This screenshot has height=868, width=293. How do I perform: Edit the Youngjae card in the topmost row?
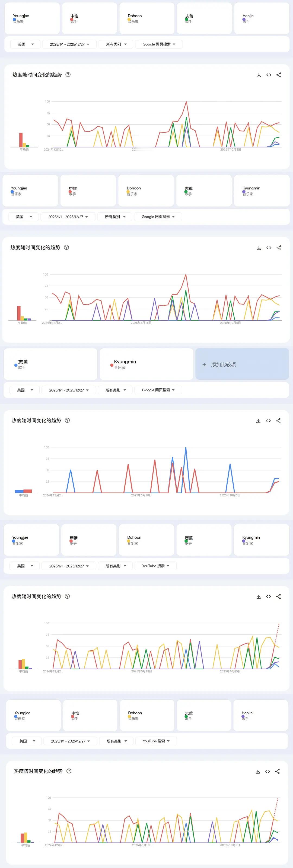[x=32, y=18]
